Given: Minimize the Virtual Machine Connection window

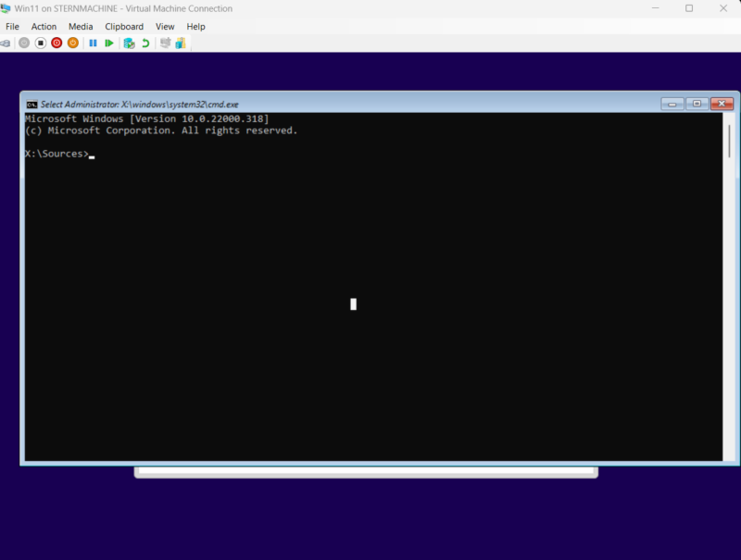Looking at the screenshot, I should pos(656,8).
